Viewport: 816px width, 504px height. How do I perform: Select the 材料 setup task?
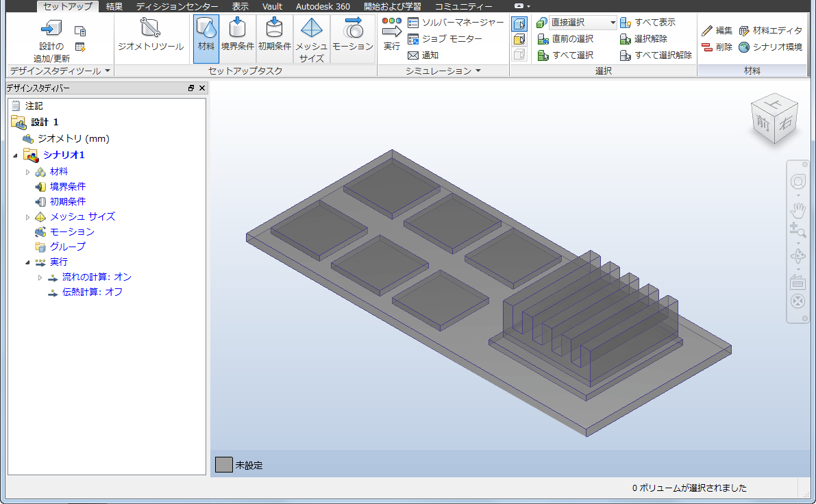(x=206, y=38)
